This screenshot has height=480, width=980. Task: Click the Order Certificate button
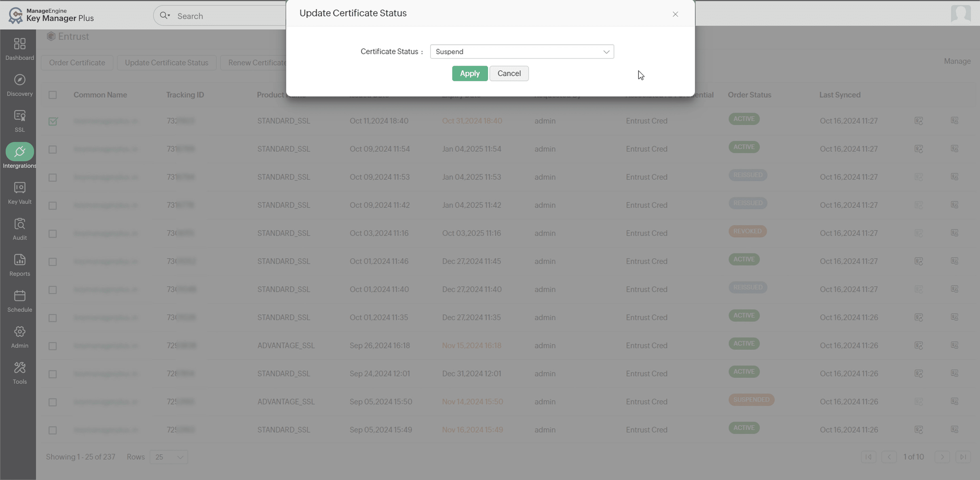tap(77, 63)
